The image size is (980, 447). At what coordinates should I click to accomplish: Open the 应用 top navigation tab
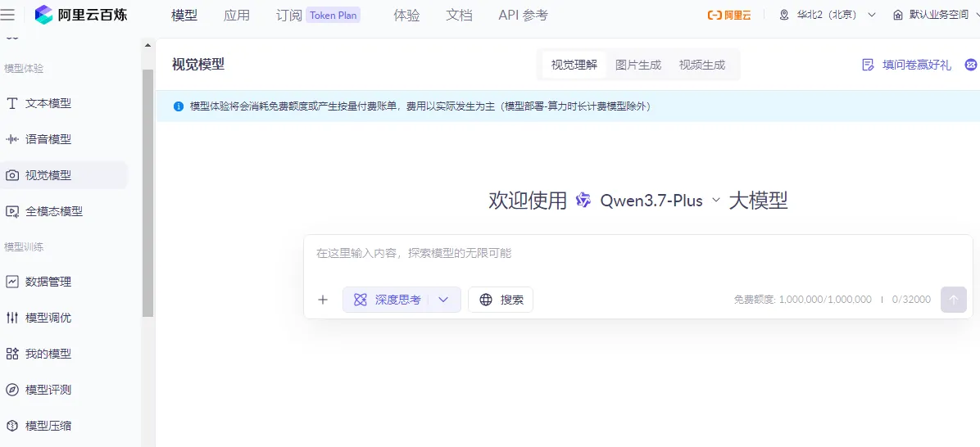(236, 15)
